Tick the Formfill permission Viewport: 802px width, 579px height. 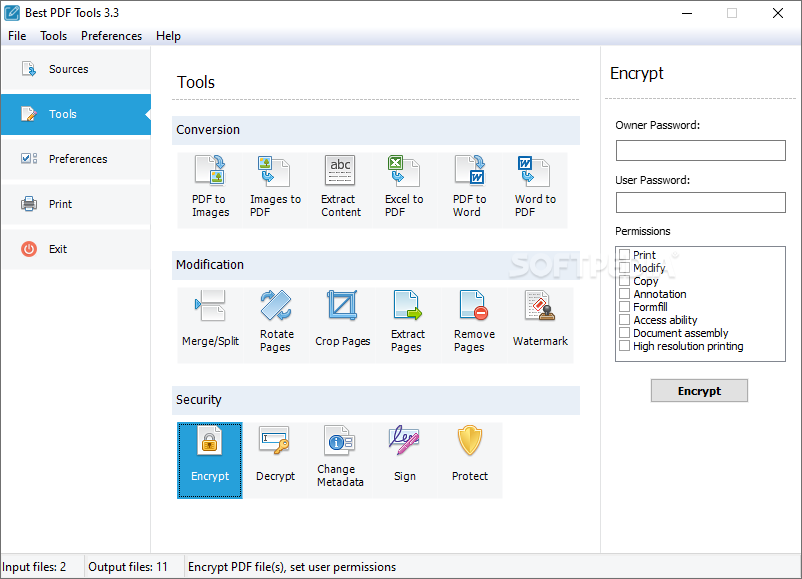[x=625, y=306]
